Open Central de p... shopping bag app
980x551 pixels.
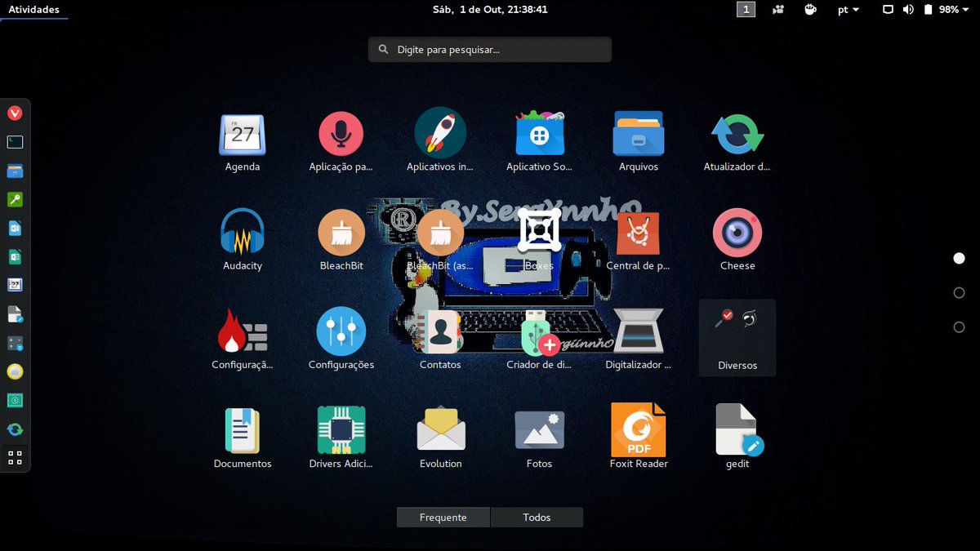click(x=639, y=233)
